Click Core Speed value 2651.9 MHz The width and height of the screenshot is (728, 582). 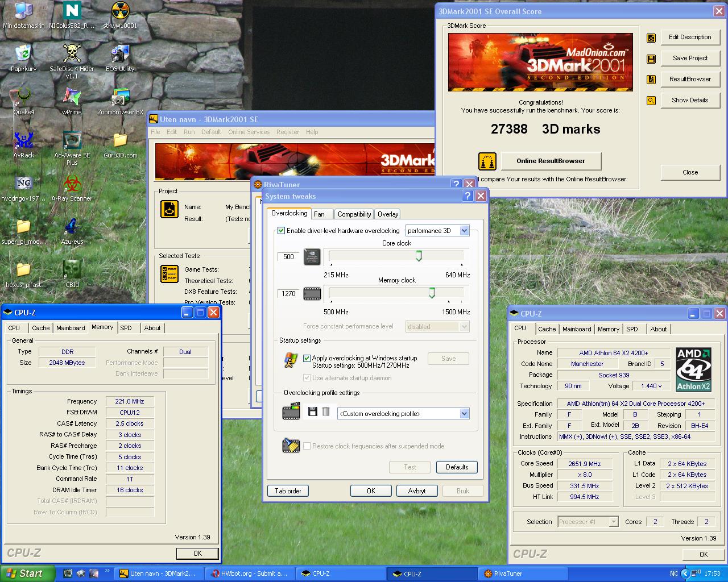(585, 464)
